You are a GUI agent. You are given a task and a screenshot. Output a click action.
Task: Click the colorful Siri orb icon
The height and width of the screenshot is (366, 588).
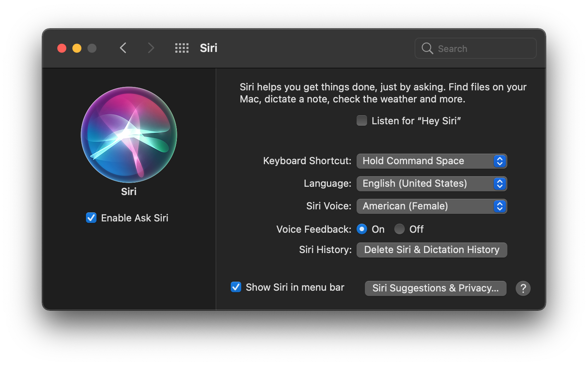point(129,135)
